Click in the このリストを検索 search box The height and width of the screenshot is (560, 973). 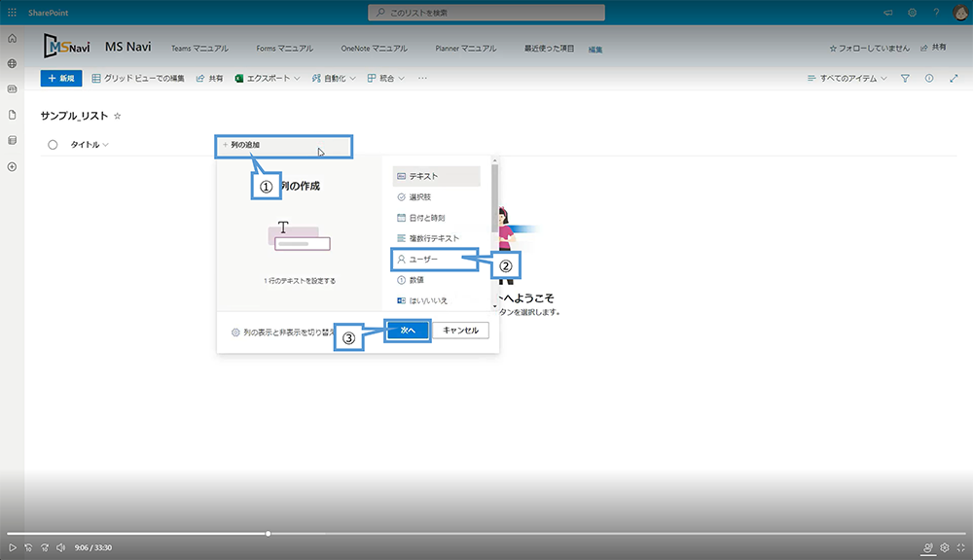486,13
